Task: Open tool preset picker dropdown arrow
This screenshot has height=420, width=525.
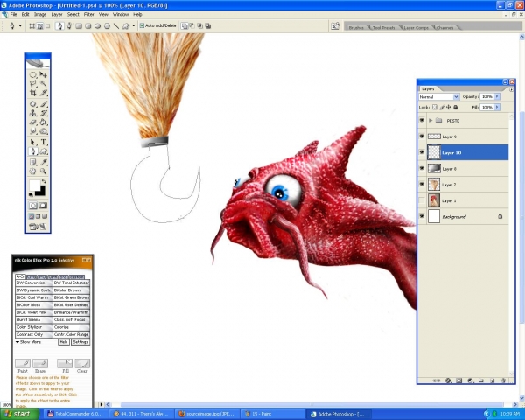Action: [x=20, y=25]
